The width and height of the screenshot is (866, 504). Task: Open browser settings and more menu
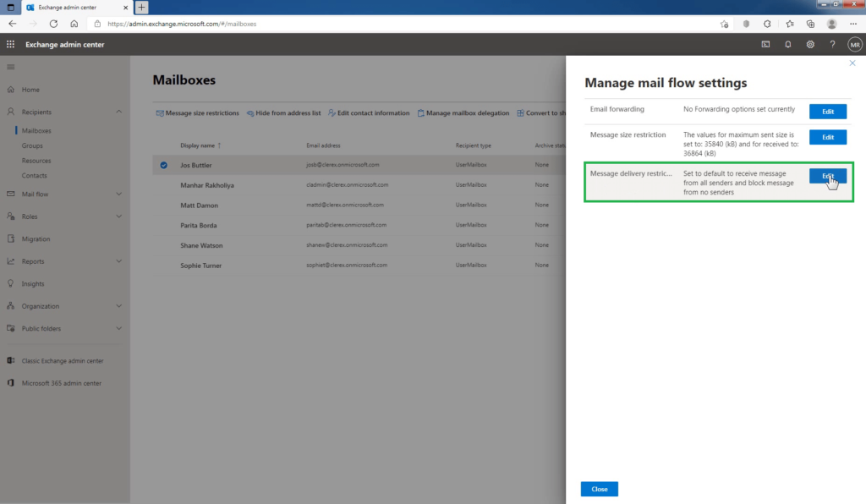853,24
